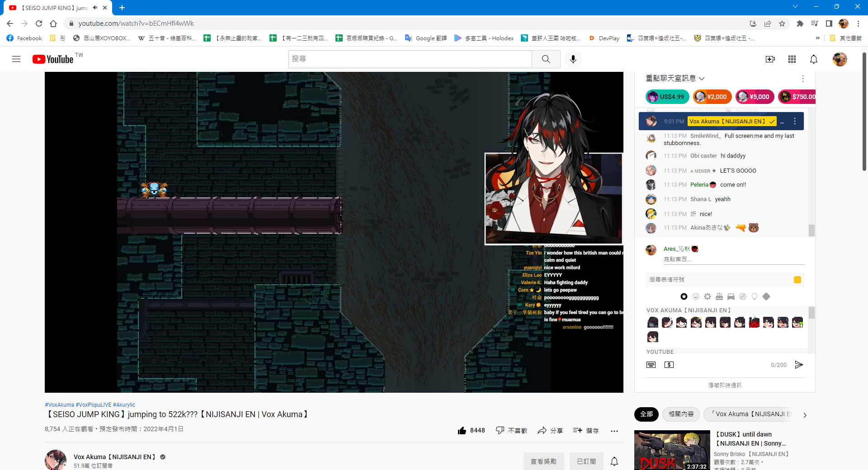Select the smiley face emoji category
Image resolution: width=868 pixels, height=470 pixels.
(696, 296)
